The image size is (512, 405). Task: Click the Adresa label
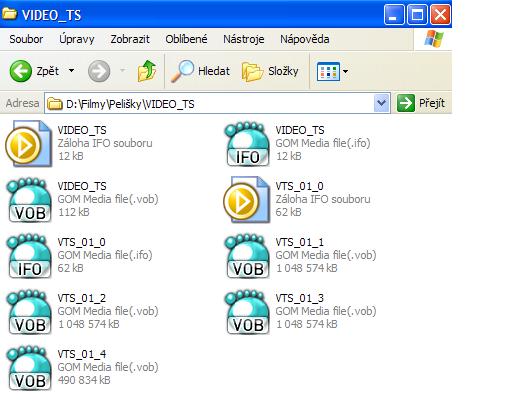(x=22, y=103)
